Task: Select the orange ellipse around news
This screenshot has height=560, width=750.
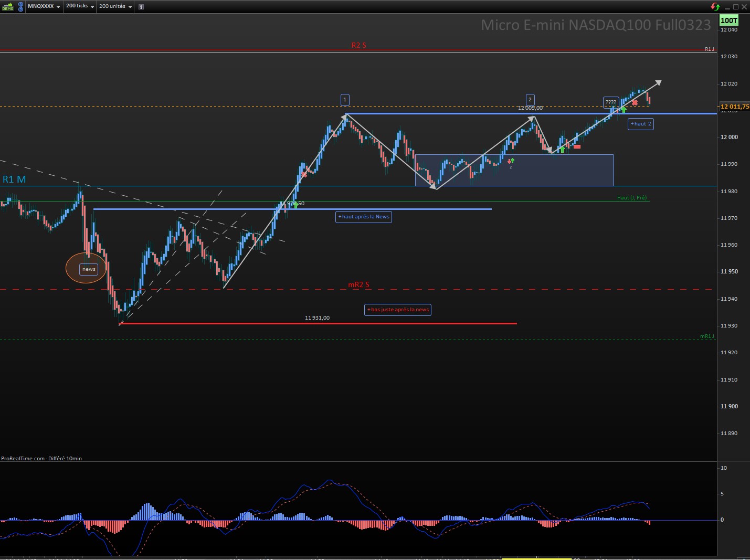Action: [86, 268]
